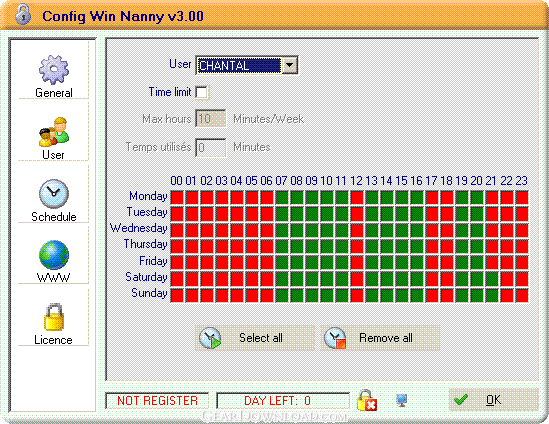Toggle Wednesday 12 red cell

tap(357, 230)
